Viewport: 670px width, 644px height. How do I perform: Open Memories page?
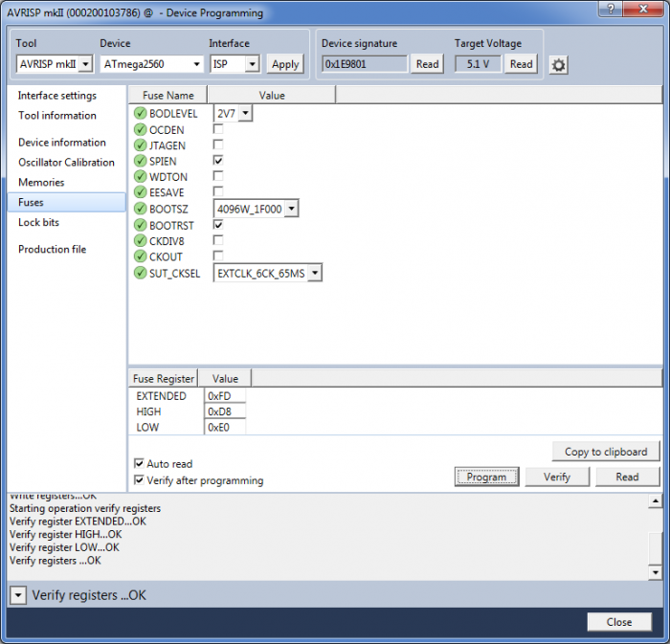tap(41, 183)
